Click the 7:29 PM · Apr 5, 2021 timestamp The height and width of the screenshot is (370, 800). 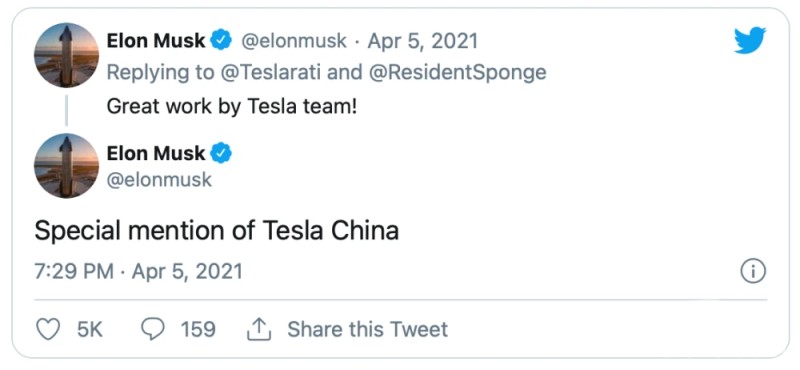pos(138,271)
